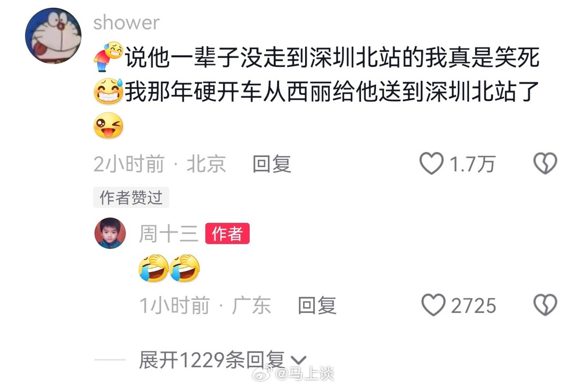Dislike 周十三's reply with broken heart icon

tap(545, 305)
